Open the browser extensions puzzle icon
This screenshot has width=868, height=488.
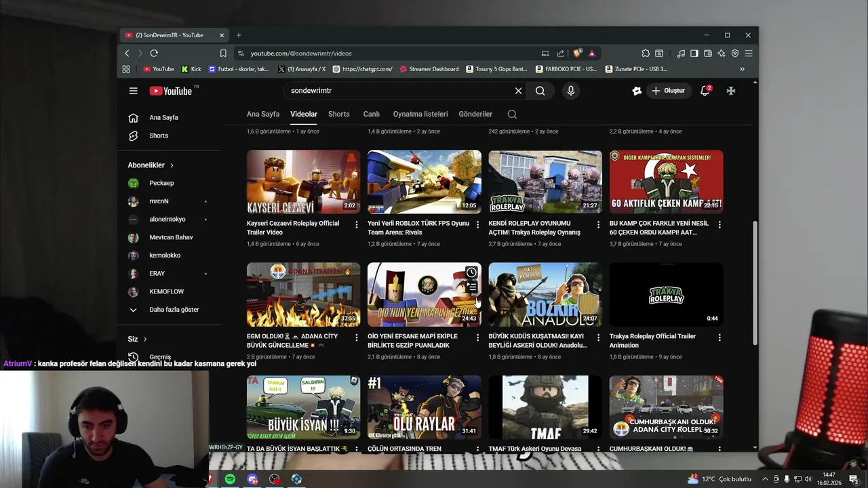coord(646,54)
